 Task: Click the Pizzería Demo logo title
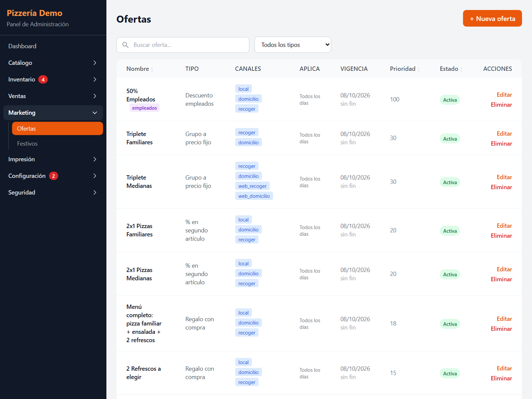pos(35,13)
